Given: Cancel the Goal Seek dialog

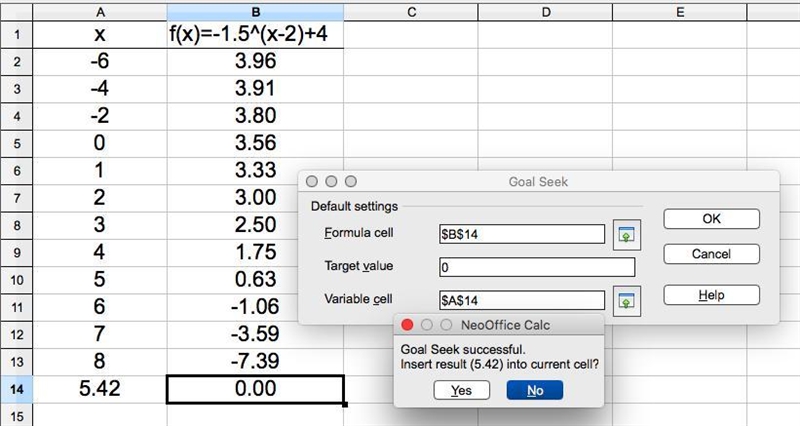Looking at the screenshot, I should 711,254.
